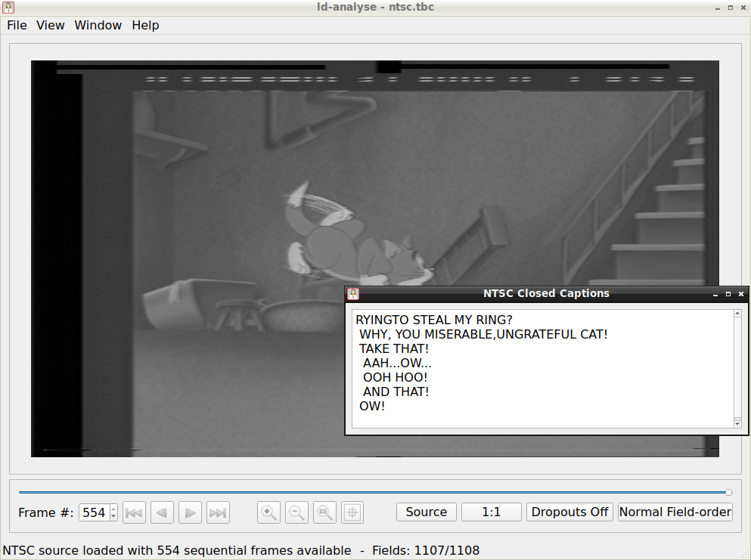Jump to the first frame
751x560 pixels.
134,512
